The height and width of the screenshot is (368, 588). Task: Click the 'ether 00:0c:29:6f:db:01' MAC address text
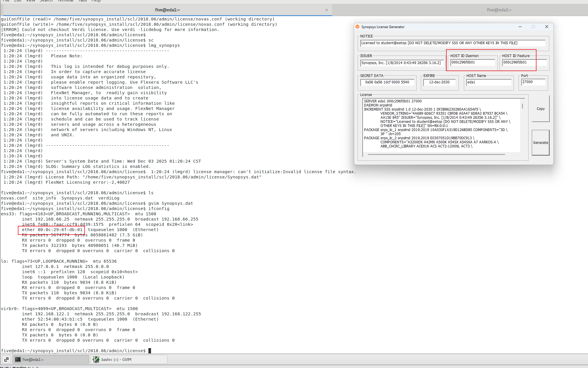(52, 230)
